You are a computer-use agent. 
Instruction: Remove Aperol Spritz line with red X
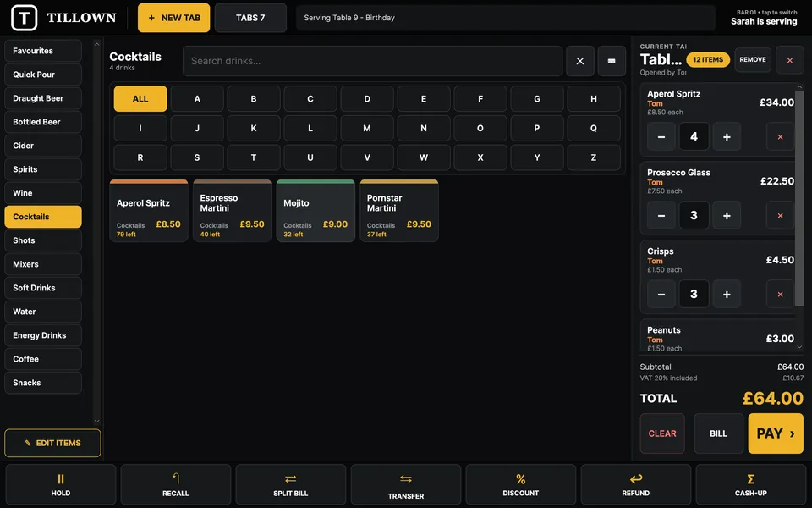coord(780,137)
